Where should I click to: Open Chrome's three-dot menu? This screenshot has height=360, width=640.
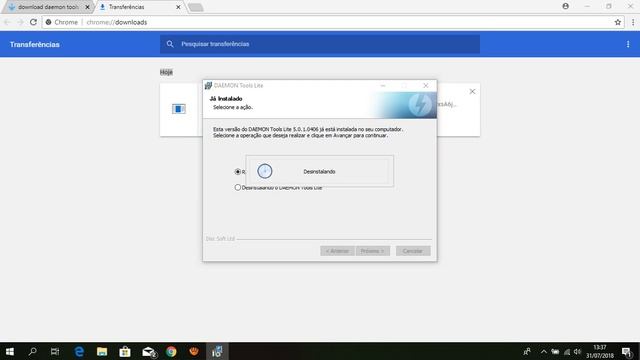coord(633,22)
